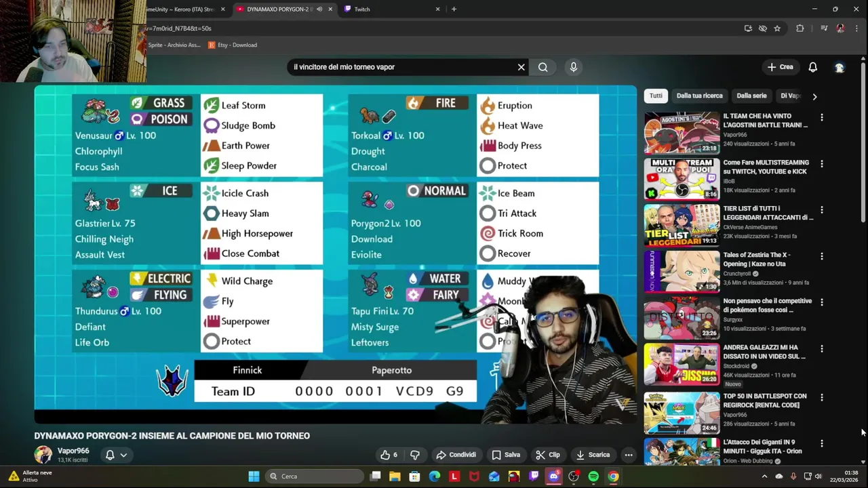Click the Clip button
Screen dimensions: 868x488
point(547,455)
